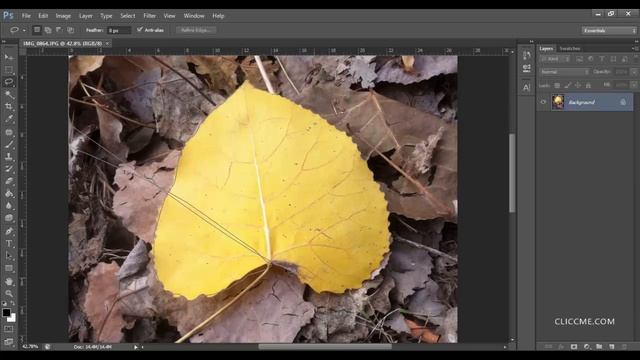This screenshot has height=360, width=640.
Task: Select the Magic Wand tool
Action: [9, 94]
